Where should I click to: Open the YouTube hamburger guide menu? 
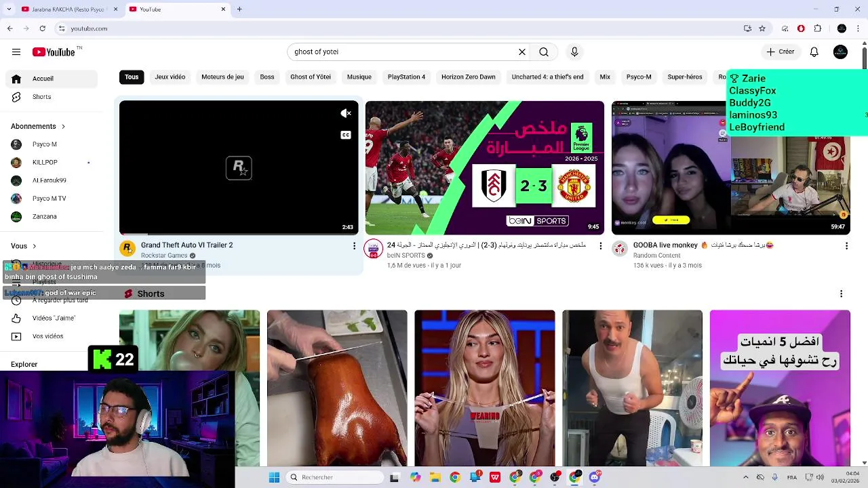click(x=16, y=52)
